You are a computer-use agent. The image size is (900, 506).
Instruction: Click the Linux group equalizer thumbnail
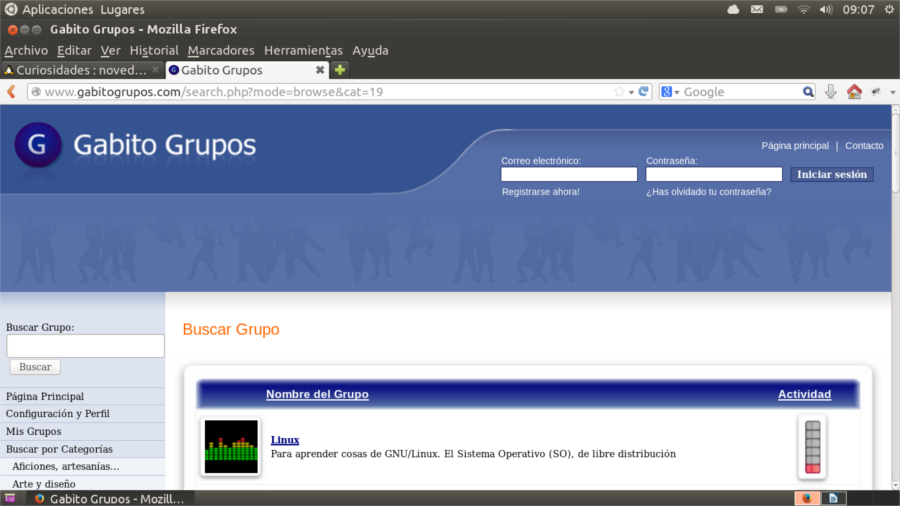pos(231,447)
